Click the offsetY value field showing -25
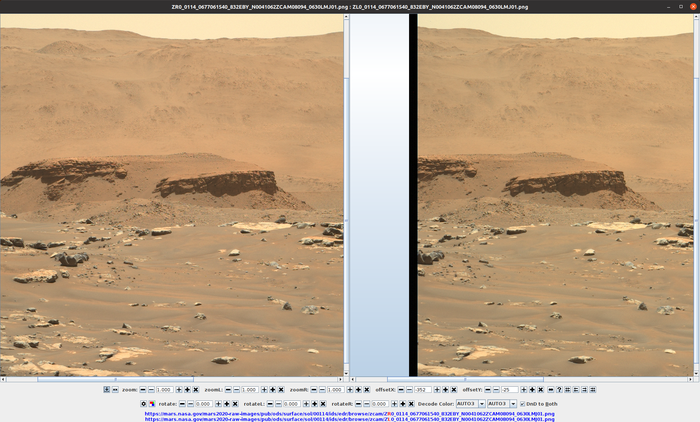The image size is (700, 422). [509, 390]
